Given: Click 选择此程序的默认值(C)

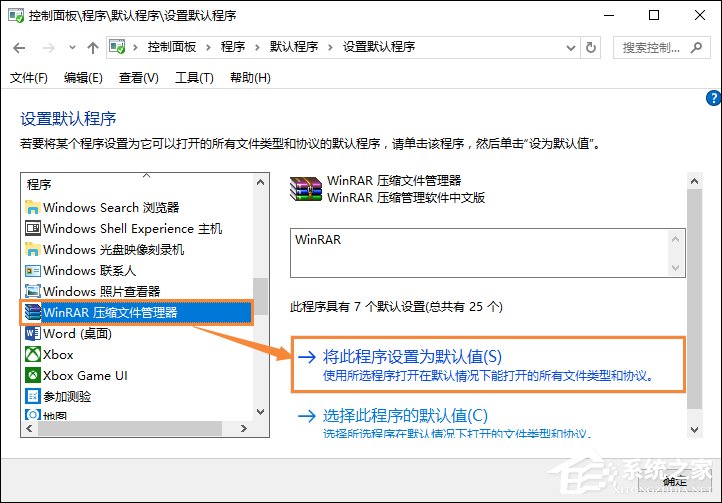Looking at the screenshot, I should (x=405, y=416).
